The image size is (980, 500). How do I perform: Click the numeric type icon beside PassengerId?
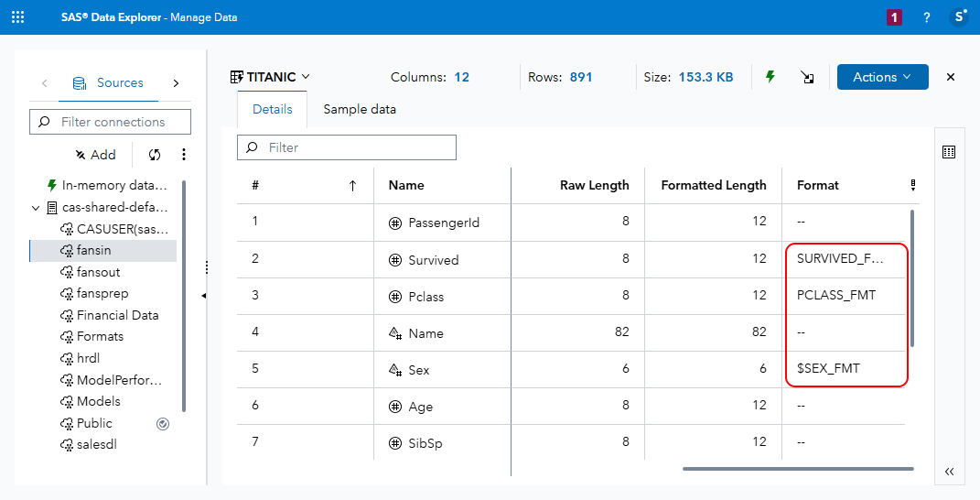coord(395,223)
